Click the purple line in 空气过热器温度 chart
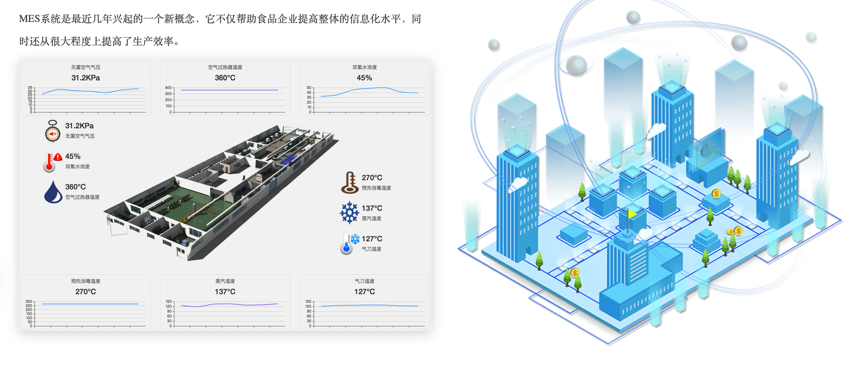Screen dimensions: 868x365 229,90
